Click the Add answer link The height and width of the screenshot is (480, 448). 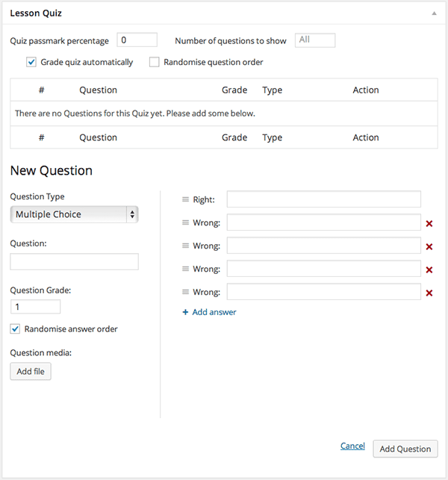[x=214, y=312]
